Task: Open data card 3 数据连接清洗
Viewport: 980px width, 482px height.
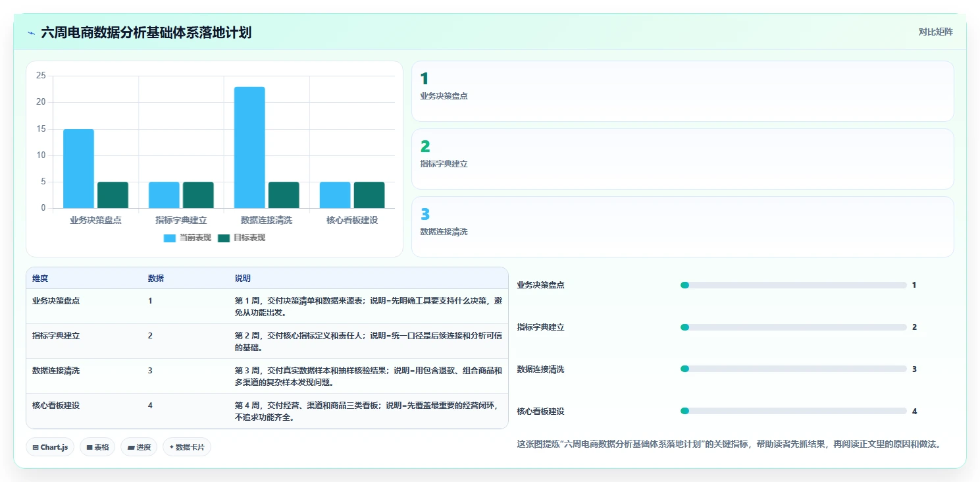Action: (x=683, y=227)
